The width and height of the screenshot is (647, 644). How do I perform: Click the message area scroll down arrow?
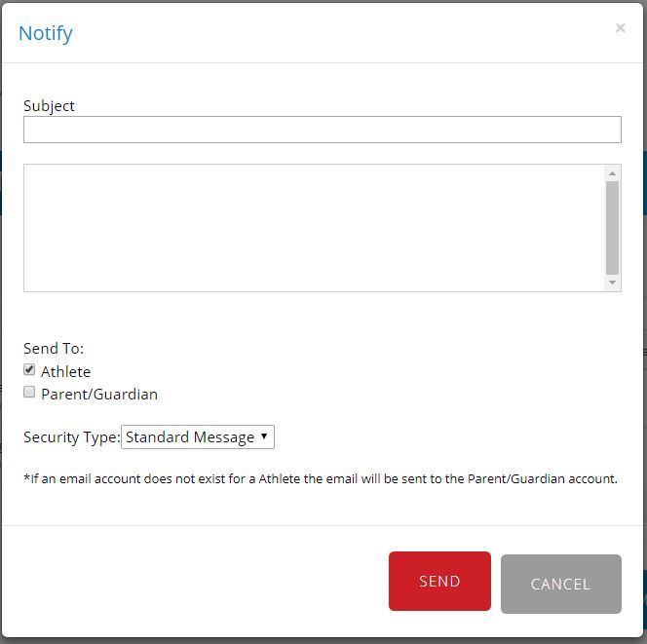612,283
